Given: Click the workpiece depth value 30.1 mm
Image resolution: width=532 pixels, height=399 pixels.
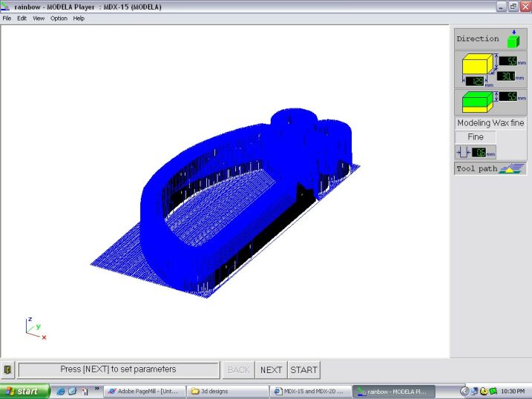Looking at the screenshot, I should 508,76.
